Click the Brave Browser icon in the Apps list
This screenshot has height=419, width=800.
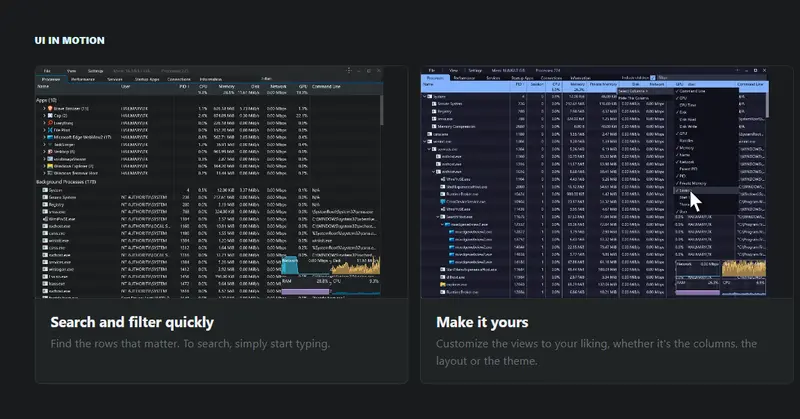(x=50, y=109)
